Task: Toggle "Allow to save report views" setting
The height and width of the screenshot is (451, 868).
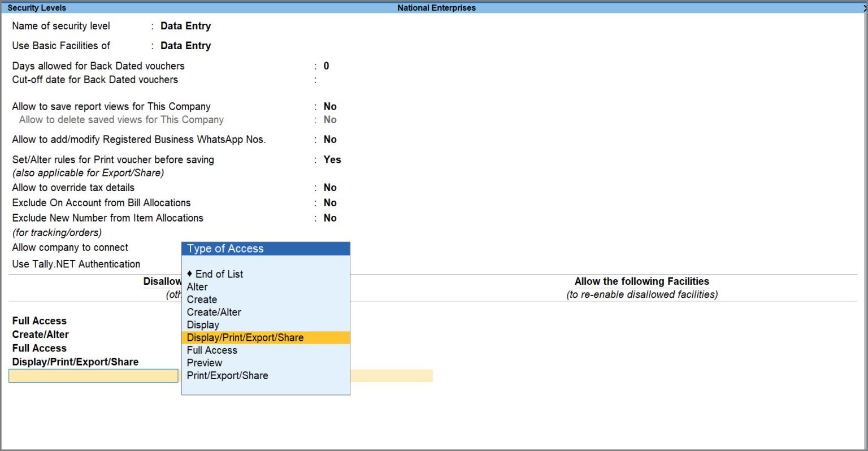Action: tap(330, 106)
